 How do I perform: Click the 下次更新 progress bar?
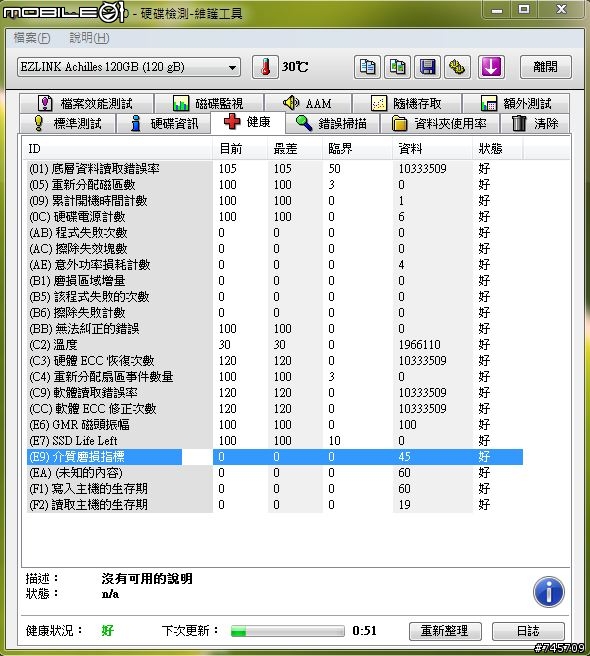point(287,631)
